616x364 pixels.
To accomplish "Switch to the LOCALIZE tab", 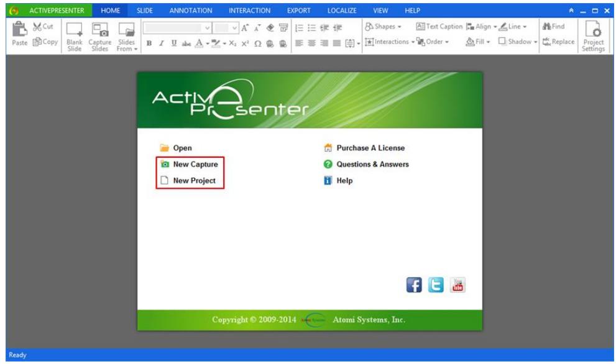I will (342, 11).
